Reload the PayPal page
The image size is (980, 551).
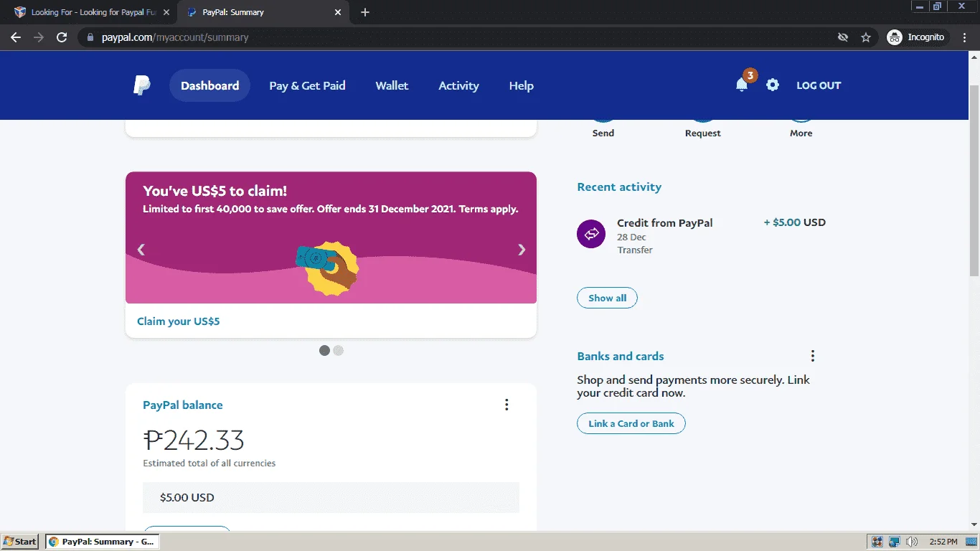(x=62, y=37)
